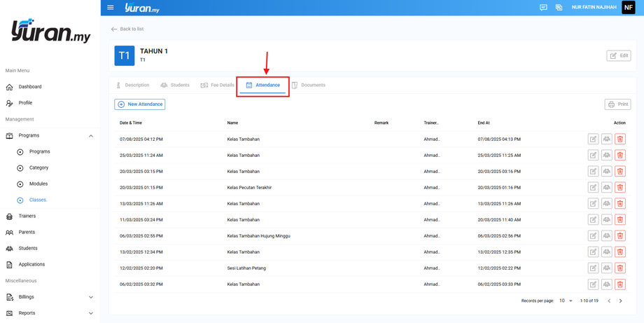Screen dimensions: 644x323
Task: Expand the Billings sidebar menu
Action: point(91,297)
